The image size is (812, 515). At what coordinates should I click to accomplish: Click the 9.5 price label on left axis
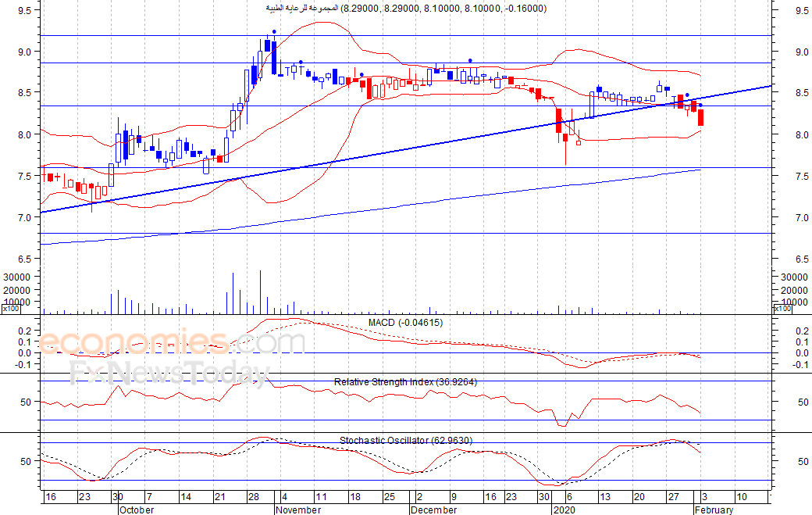tap(24, 10)
